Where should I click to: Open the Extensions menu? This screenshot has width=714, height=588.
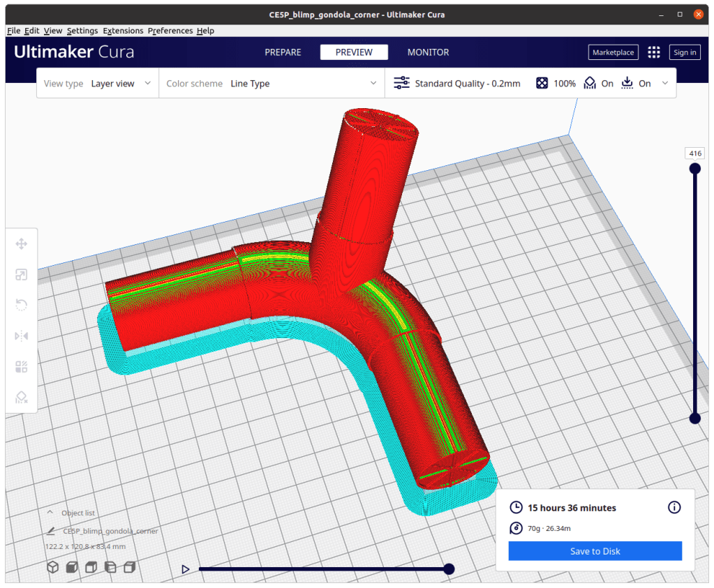[x=123, y=31]
